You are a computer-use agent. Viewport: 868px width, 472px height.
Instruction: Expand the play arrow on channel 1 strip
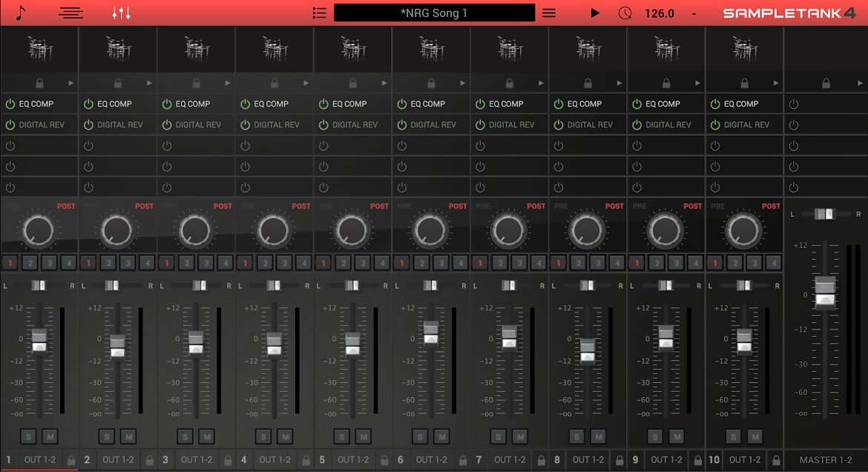71,83
